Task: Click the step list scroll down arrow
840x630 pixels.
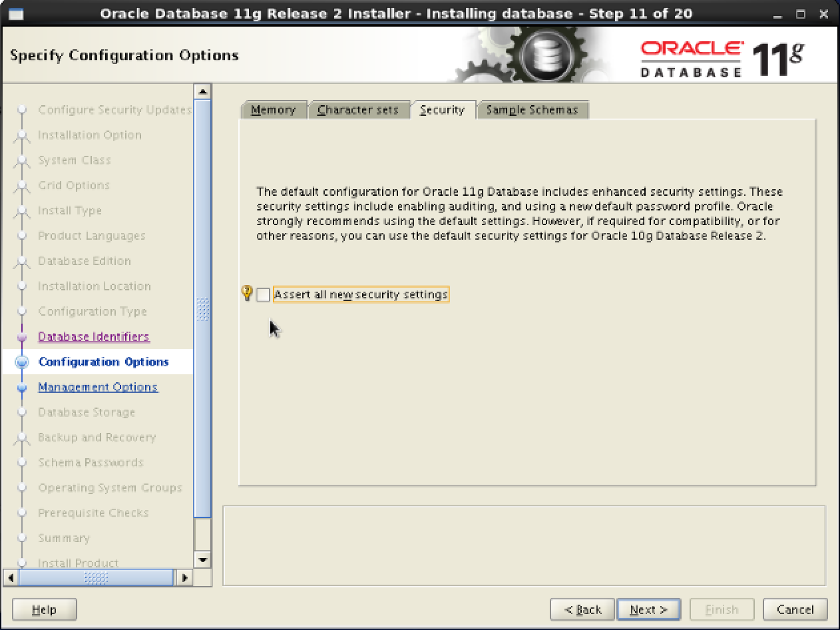Action: coord(202,560)
